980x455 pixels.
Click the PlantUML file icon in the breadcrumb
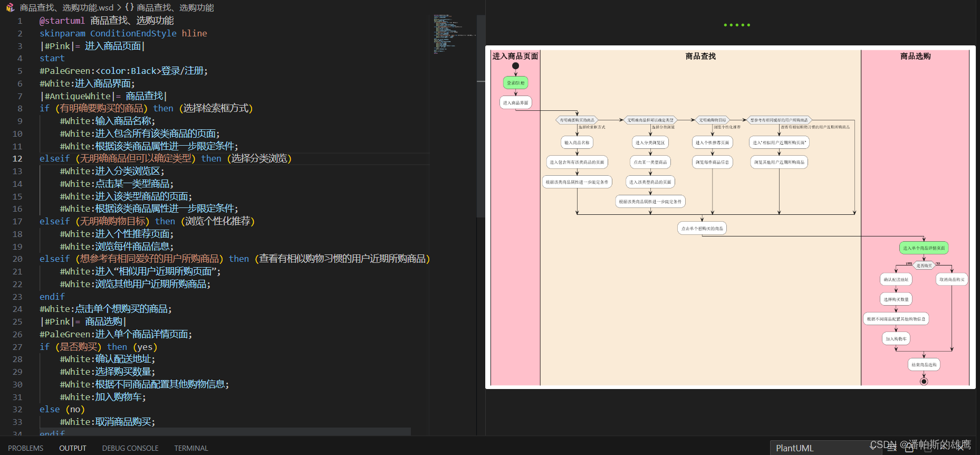click(x=9, y=7)
